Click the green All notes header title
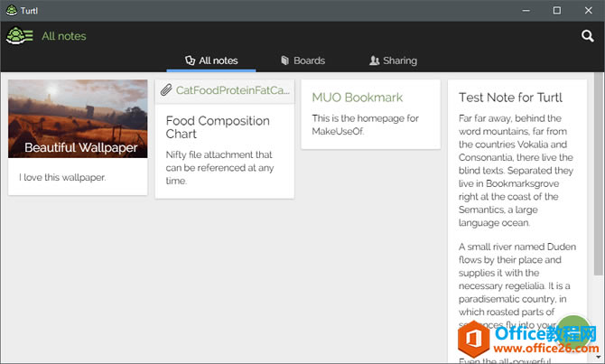The width and height of the screenshot is (605, 364). point(64,36)
